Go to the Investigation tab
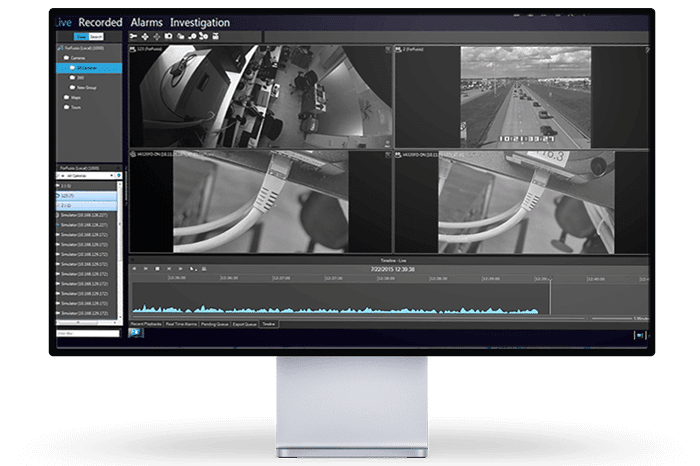 200,22
